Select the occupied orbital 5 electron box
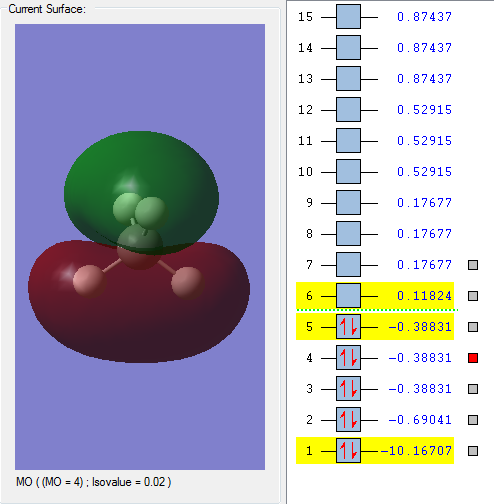The image size is (494, 504). tap(348, 327)
